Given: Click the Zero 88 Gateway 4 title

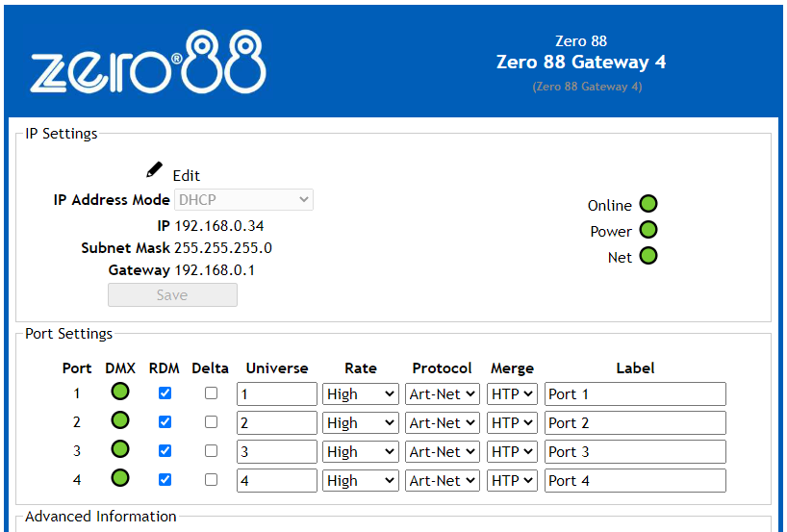Looking at the screenshot, I should (x=581, y=62).
